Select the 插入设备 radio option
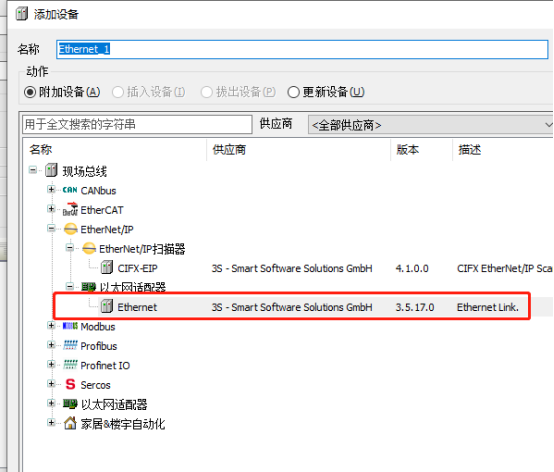 [118, 92]
